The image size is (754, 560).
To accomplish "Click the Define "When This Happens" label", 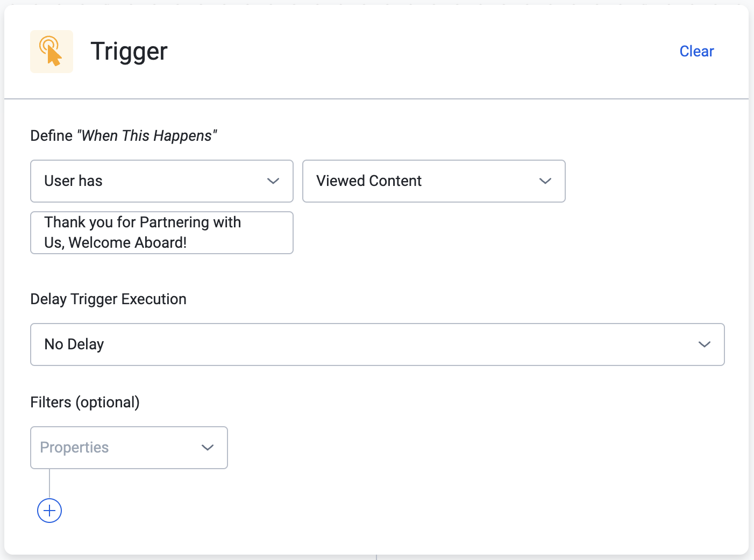I will pyautogui.click(x=124, y=136).
